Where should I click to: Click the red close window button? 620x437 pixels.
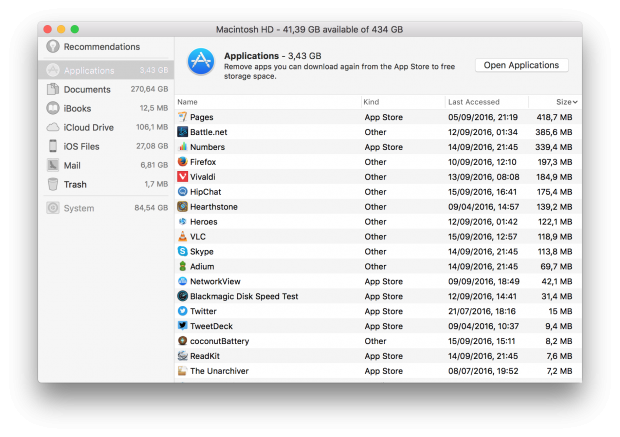[48, 29]
